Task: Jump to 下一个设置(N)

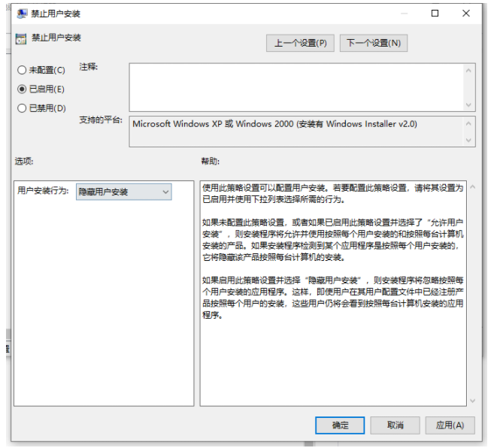Action: (x=373, y=43)
